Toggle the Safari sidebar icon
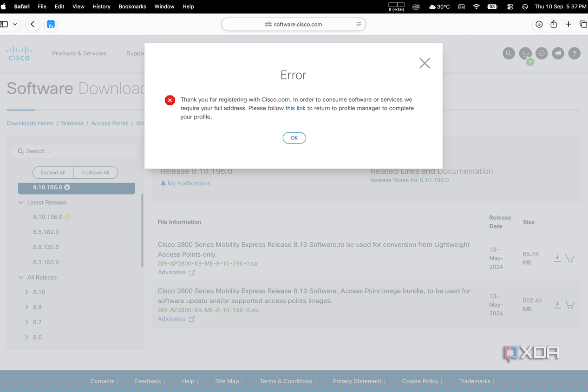588x392 pixels. (4, 24)
